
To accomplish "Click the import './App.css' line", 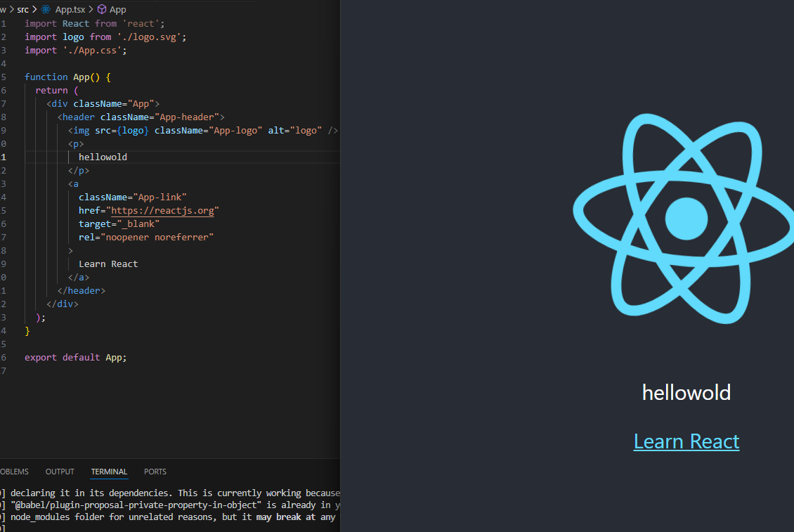I will (75, 50).
